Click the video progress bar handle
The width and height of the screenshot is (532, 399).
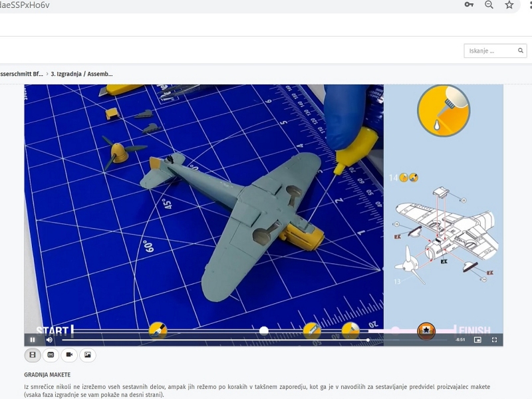(x=368, y=340)
